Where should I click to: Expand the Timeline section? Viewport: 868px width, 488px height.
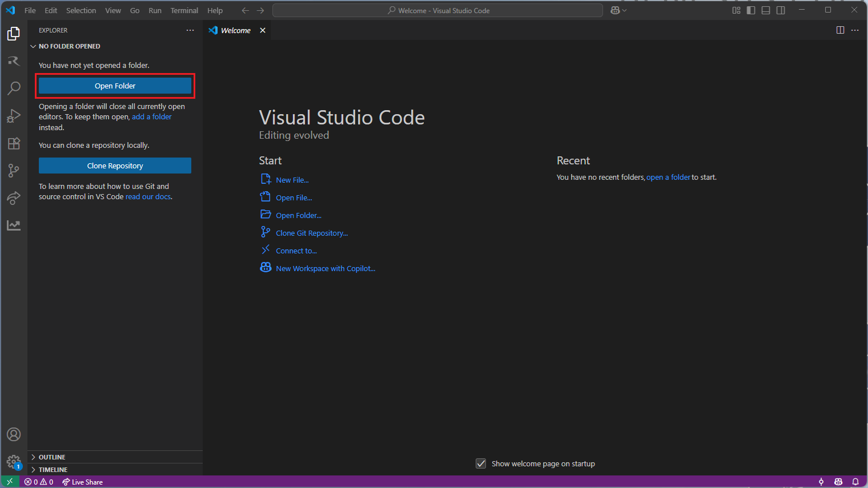tap(53, 470)
